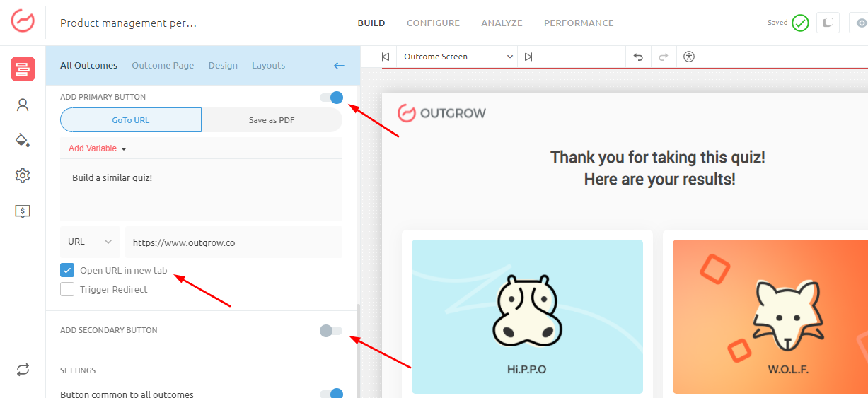868x398 pixels.
Task: Click the Hi.P.P.O outcome image
Action: [x=527, y=317]
